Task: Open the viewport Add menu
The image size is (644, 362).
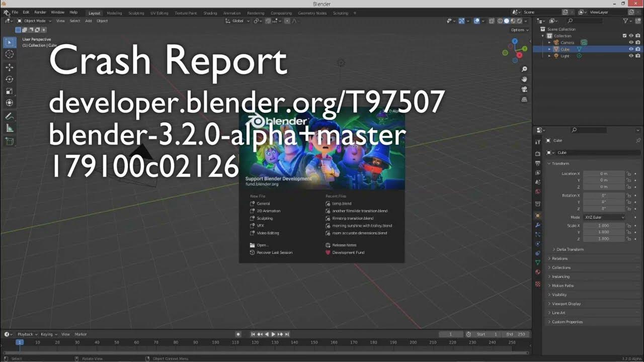Action: pyautogui.click(x=89, y=21)
